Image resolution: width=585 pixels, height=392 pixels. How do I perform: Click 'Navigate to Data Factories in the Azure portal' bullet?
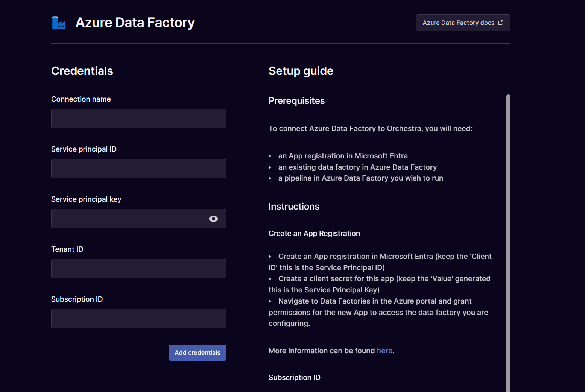(378, 312)
